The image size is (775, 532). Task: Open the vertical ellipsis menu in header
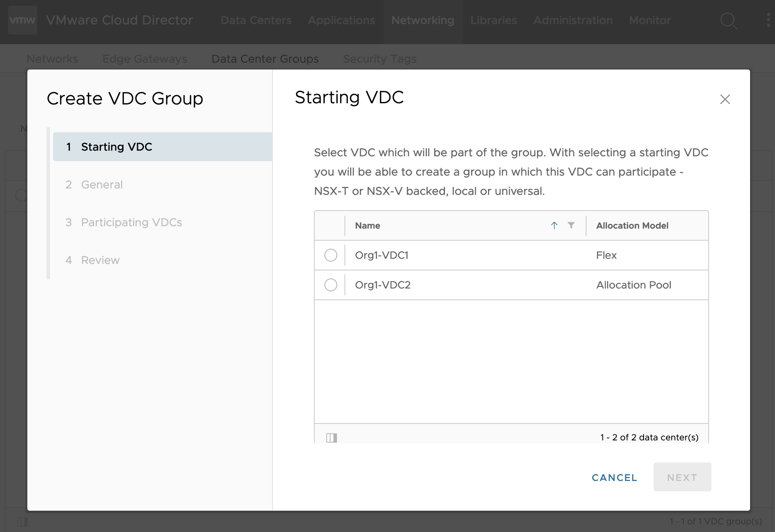[769, 20]
